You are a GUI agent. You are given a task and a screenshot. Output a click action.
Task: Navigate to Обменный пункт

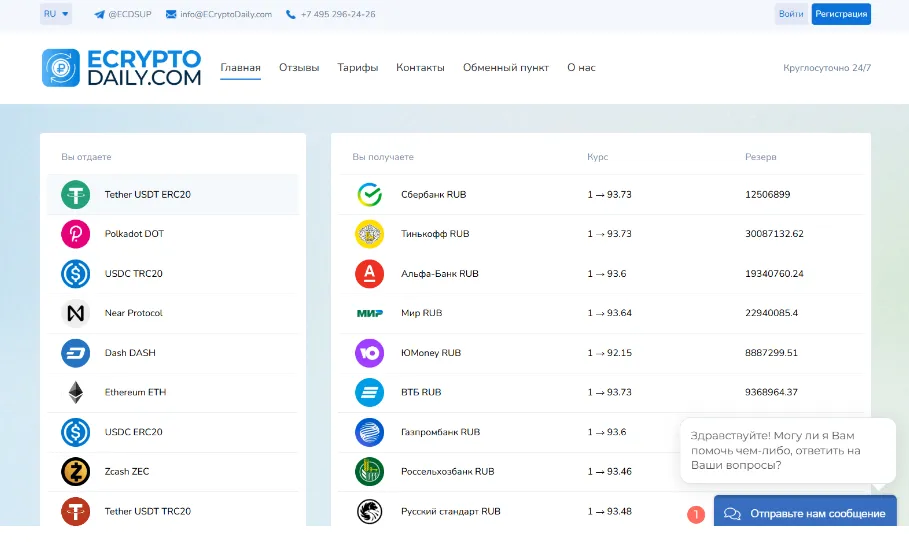point(506,68)
